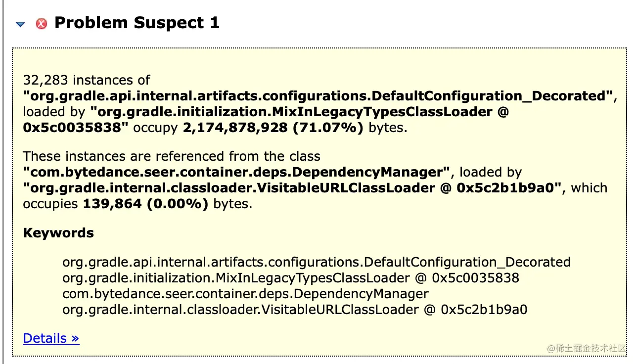Select MixInLegacyTypesClassLoader line in the Keywords list
This screenshot has width=637, height=364.
click(291, 278)
